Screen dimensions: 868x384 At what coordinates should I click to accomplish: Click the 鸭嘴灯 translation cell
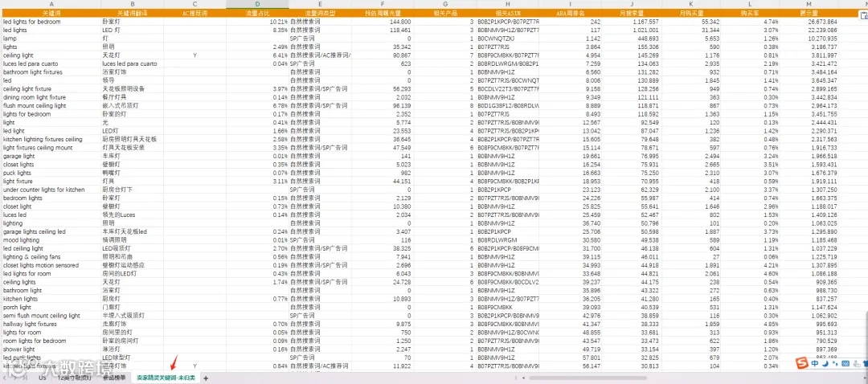pyautogui.click(x=133, y=173)
